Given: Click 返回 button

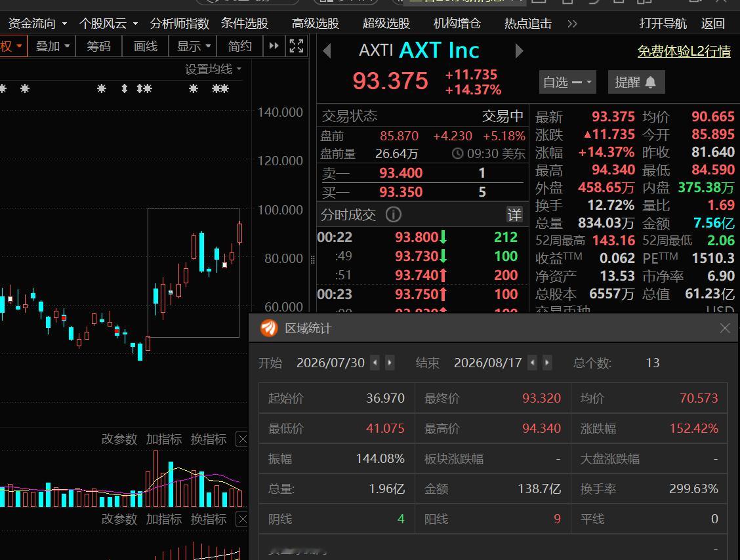Looking at the screenshot, I should click(x=712, y=23).
